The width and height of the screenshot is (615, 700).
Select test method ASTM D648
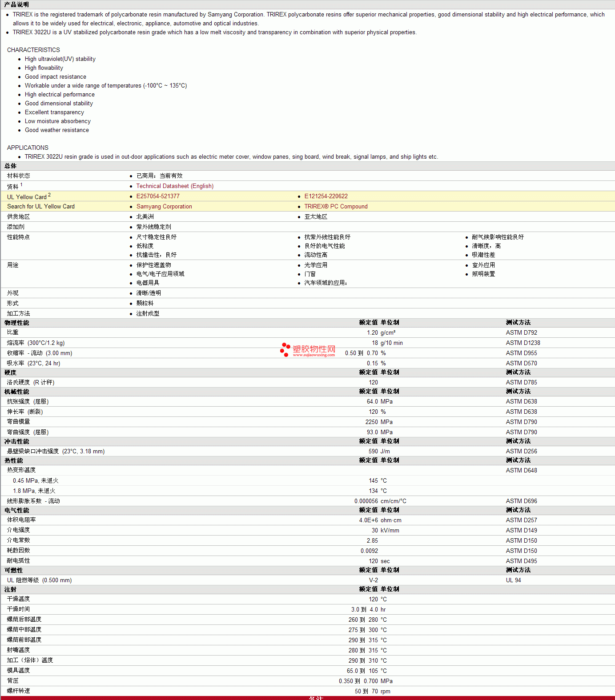522,470
